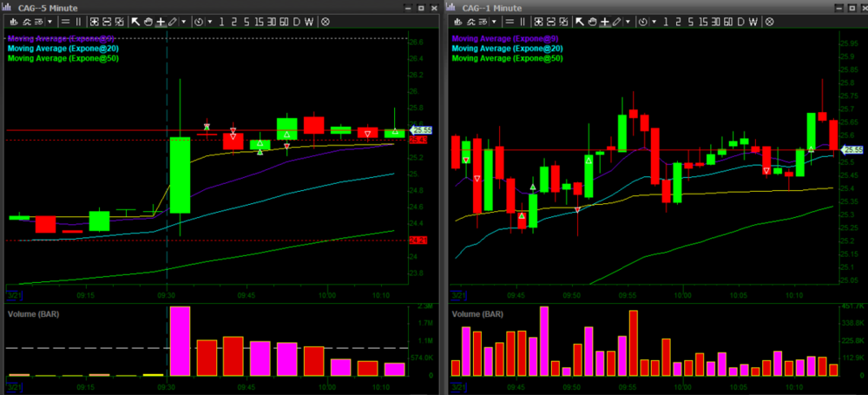Click the circled X icon in 1 Minute toolbar
Screen dimensions: 868x395
click(770, 21)
